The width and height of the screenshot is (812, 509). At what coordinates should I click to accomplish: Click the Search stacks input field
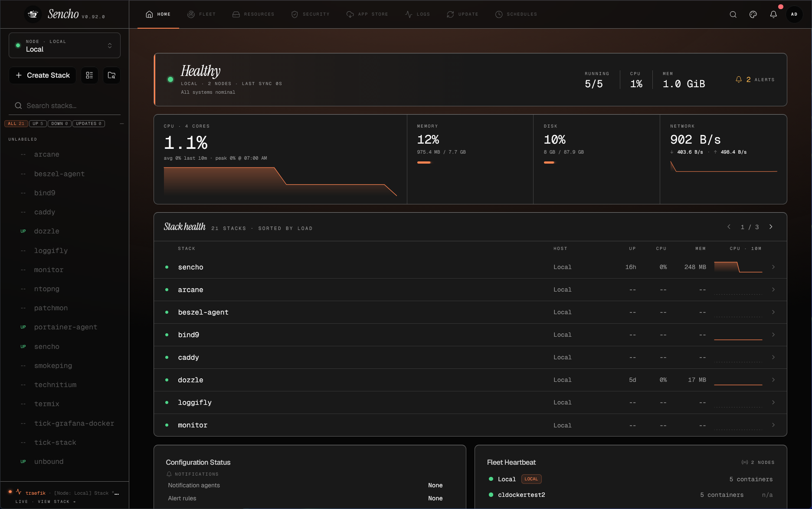pyautogui.click(x=65, y=106)
